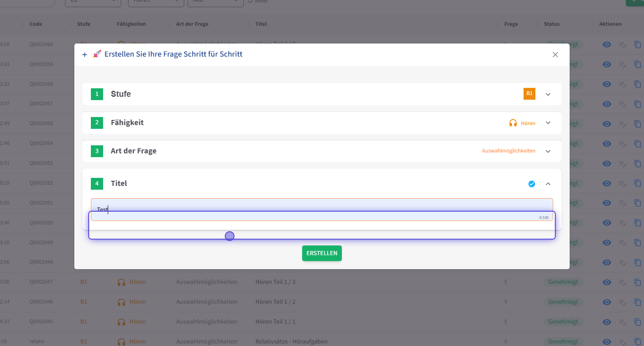Click the blue checkmark in the Titel step
Screen dimensions: 644x346
(532, 184)
